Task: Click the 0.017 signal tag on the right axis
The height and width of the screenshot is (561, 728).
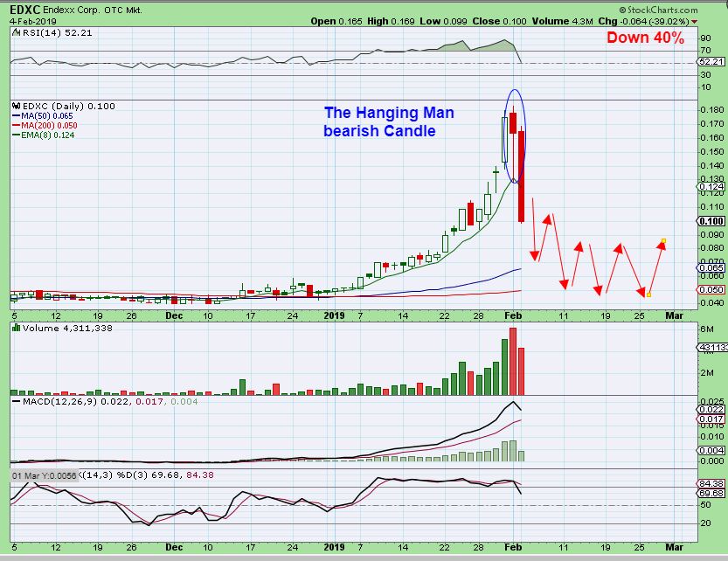Action: pos(711,419)
